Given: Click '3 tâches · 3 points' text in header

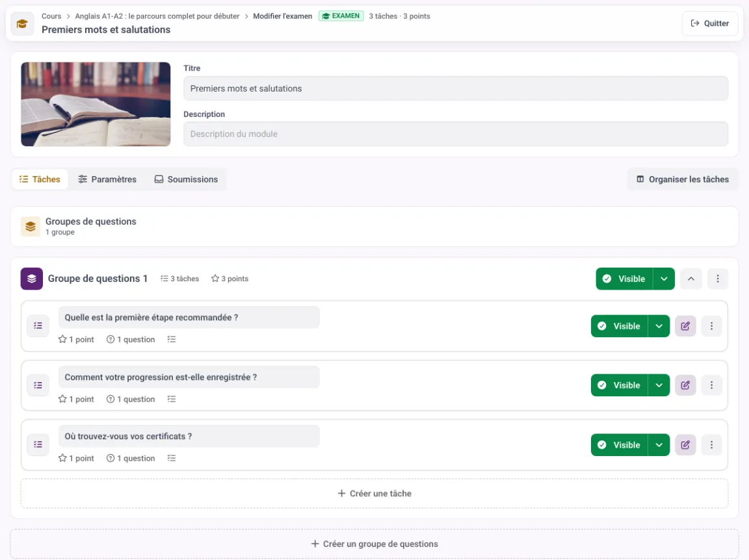Looking at the screenshot, I should pos(399,16).
